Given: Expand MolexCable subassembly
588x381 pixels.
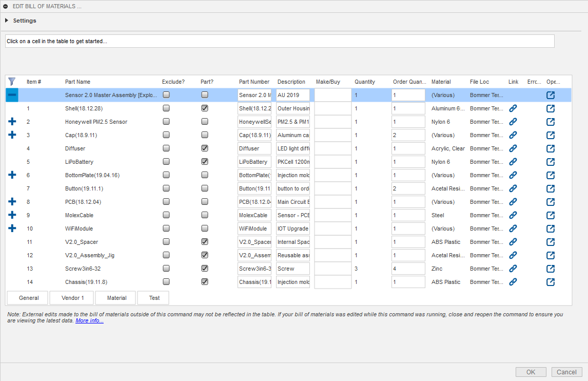Looking at the screenshot, I should [x=12, y=215].
